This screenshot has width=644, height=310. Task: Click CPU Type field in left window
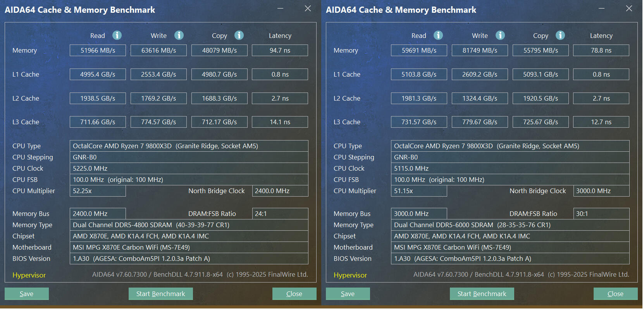click(189, 146)
